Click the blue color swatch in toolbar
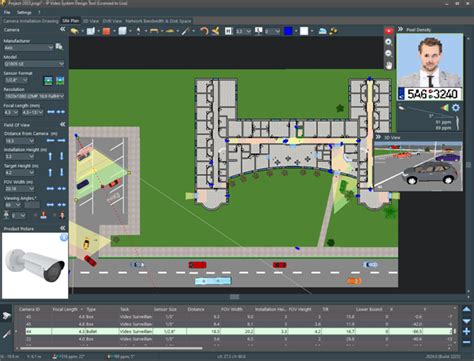Viewport: 474px width, 361px height. (288, 31)
